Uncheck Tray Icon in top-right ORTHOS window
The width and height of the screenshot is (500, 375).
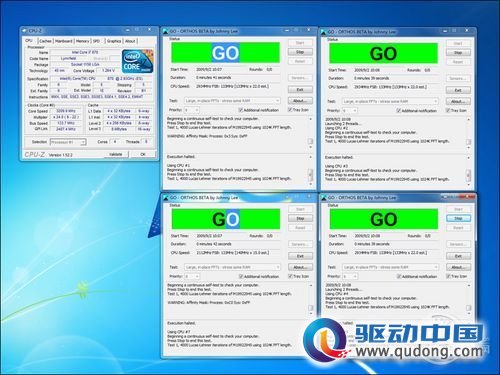click(x=456, y=110)
